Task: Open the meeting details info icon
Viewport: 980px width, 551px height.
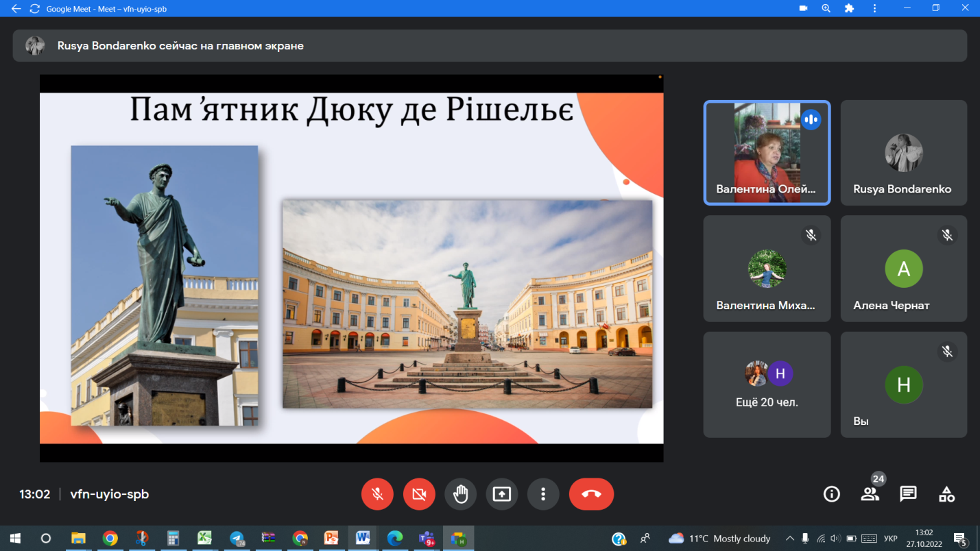Action: (831, 494)
